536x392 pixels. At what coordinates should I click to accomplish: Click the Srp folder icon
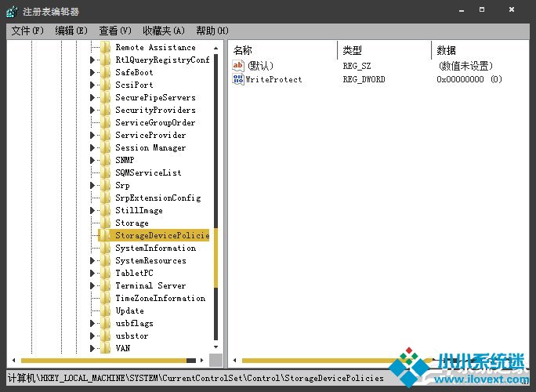pyautogui.click(x=106, y=185)
